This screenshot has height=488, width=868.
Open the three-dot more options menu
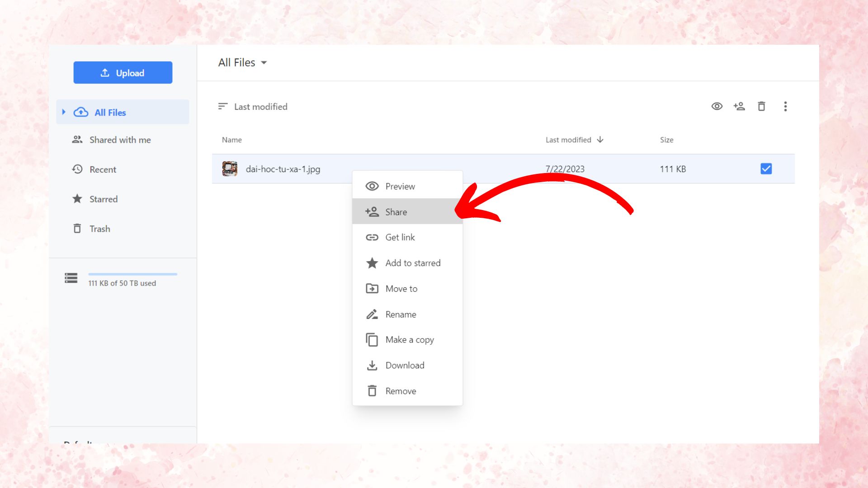[785, 107]
